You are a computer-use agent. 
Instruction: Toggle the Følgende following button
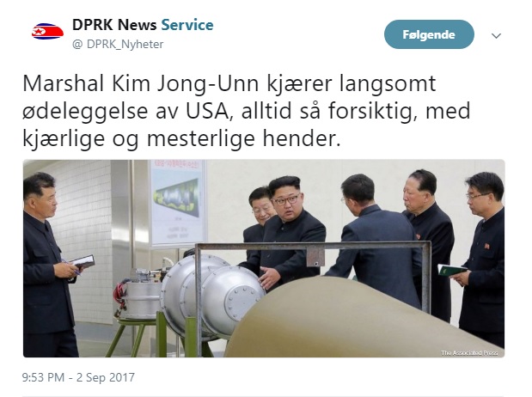click(x=429, y=34)
